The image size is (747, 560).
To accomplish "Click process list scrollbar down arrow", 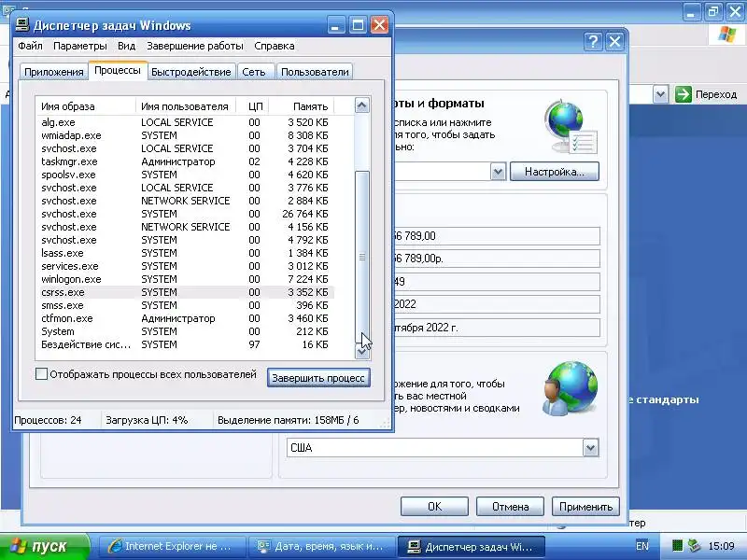I will tap(361, 352).
